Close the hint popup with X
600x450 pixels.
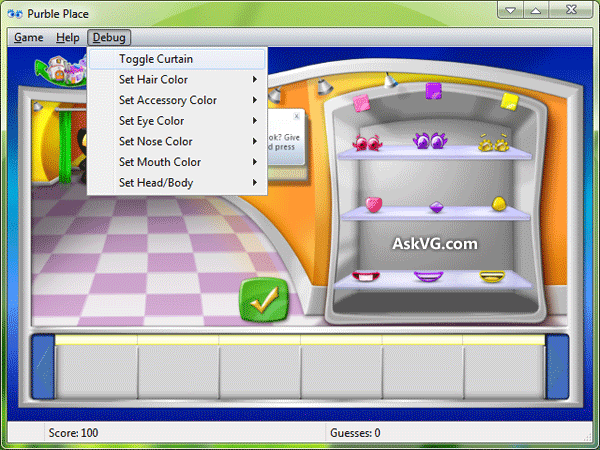[x=297, y=116]
